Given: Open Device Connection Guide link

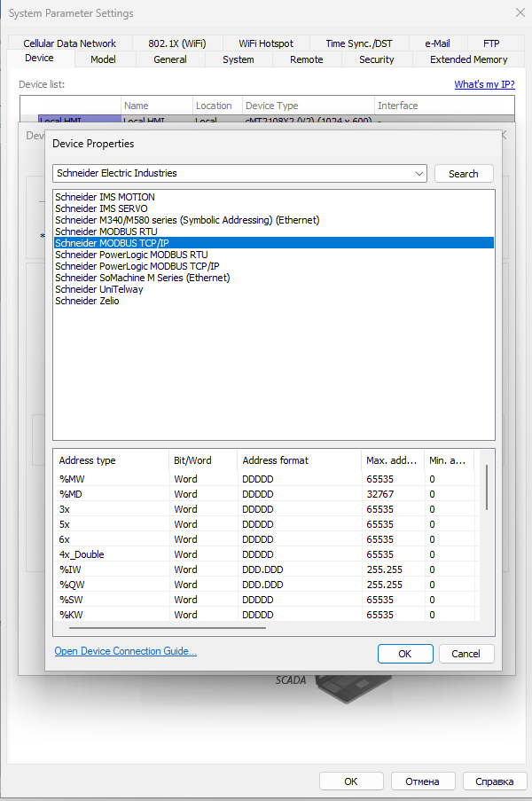Looking at the screenshot, I should [x=126, y=651].
